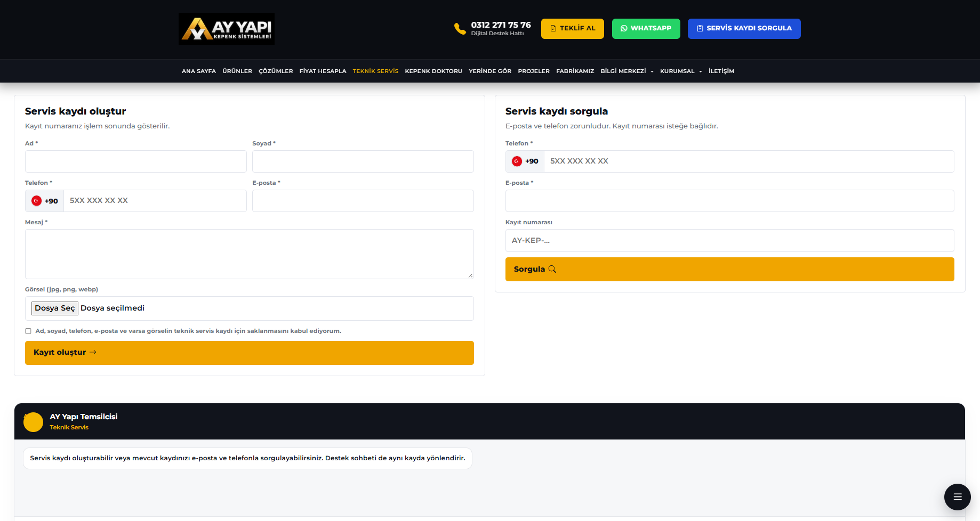Expand the Bilgi Merkezi dropdown menu

point(627,71)
